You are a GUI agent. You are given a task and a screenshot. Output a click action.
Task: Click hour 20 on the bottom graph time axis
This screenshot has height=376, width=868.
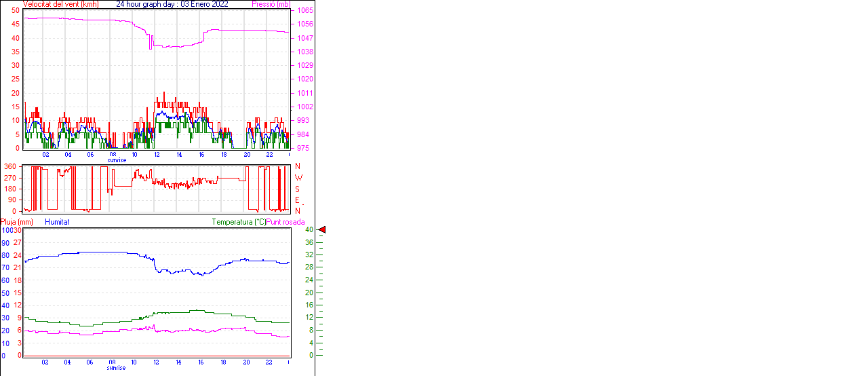(247, 362)
